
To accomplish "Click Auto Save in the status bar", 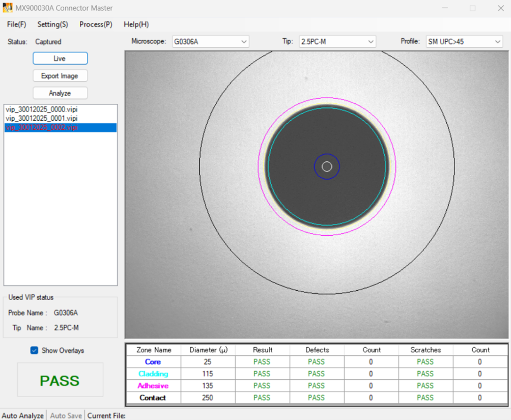I will 66,415.
